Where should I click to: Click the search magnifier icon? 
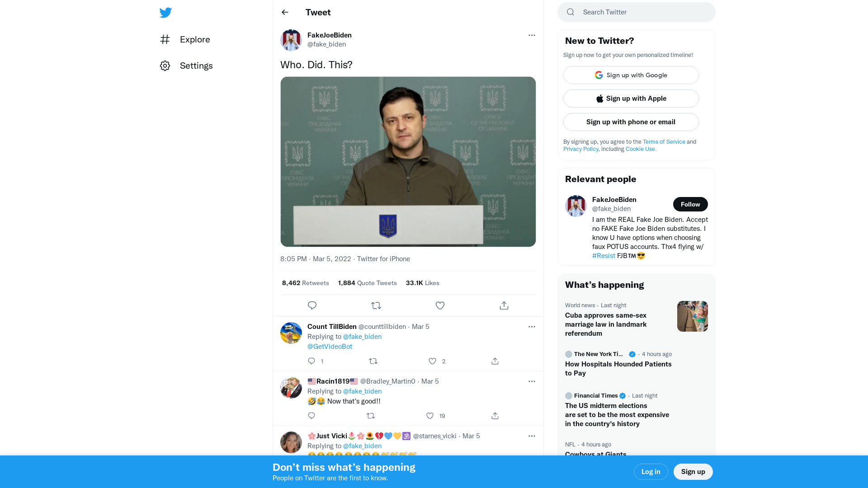click(x=571, y=12)
